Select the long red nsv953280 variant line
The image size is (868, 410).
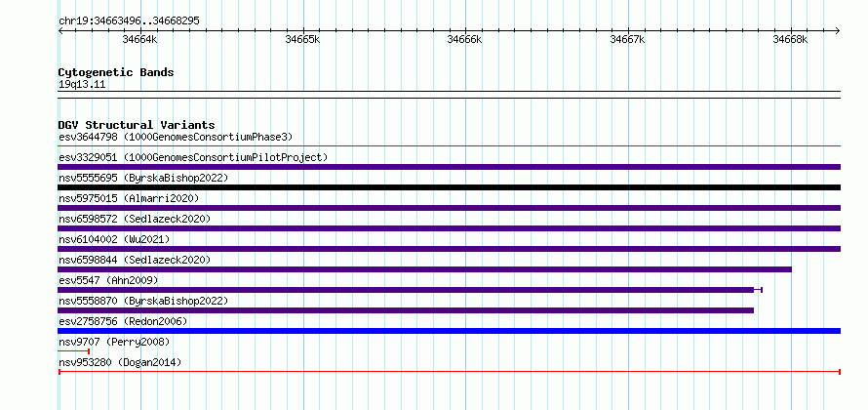pyautogui.click(x=449, y=372)
